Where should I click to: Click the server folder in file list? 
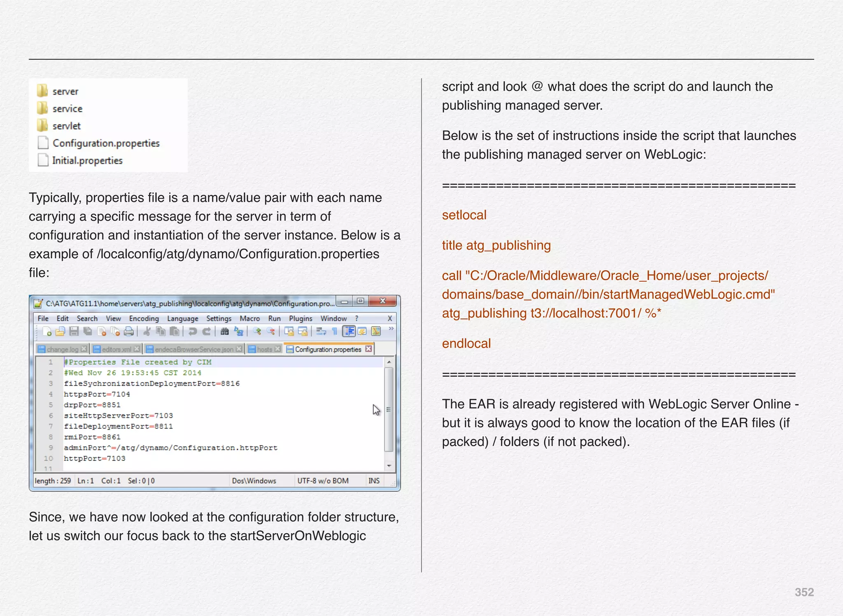(58, 91)
